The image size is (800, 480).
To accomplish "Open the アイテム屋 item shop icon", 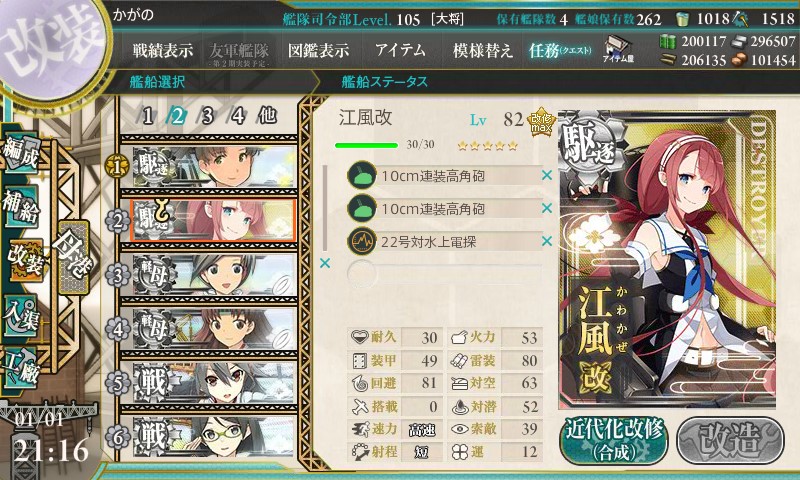I will tap(618, 49).
